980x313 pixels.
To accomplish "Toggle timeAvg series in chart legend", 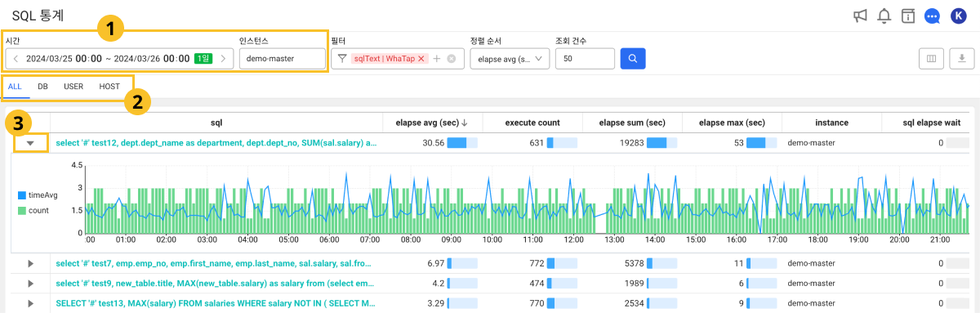I will coord(38,195).
